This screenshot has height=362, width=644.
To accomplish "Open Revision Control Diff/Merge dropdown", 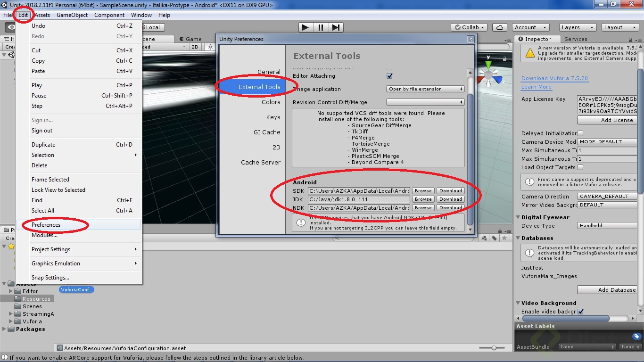I will [425, 102].
